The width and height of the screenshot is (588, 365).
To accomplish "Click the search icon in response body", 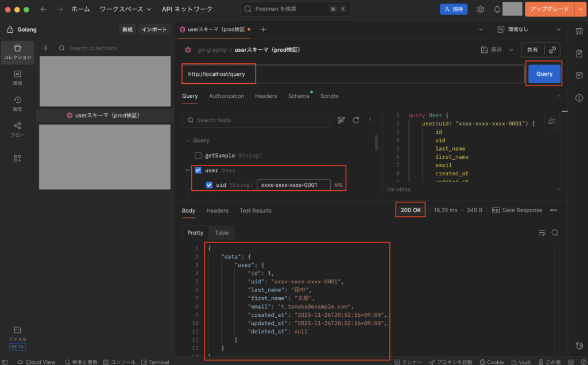I will [x=555, y=233].
